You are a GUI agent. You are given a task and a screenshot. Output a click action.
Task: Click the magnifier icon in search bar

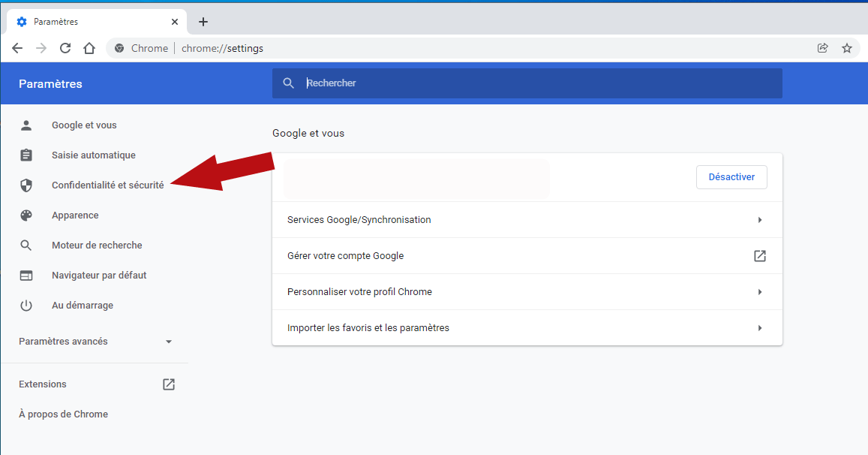[288, 83]
